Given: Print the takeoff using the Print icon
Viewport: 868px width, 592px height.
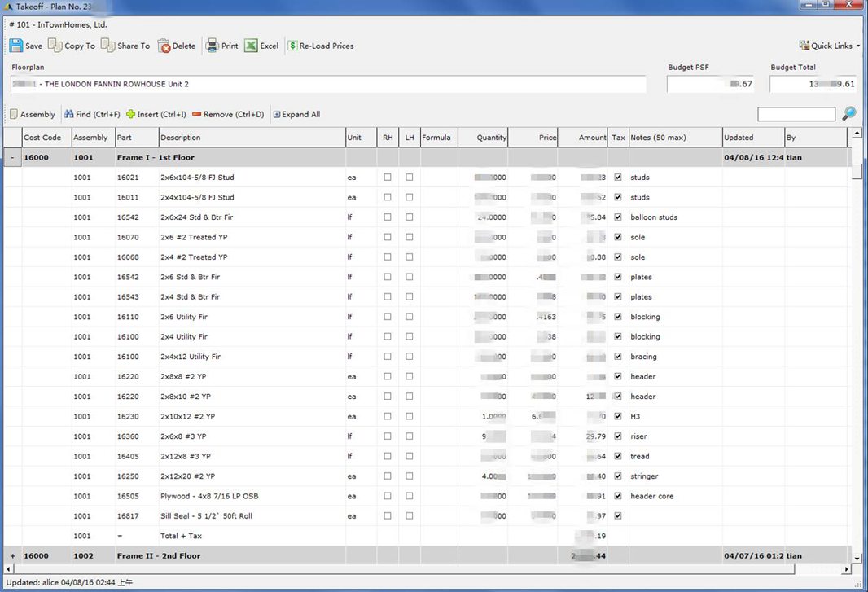Looking at the screenshot, I should [x=213, y=46].
